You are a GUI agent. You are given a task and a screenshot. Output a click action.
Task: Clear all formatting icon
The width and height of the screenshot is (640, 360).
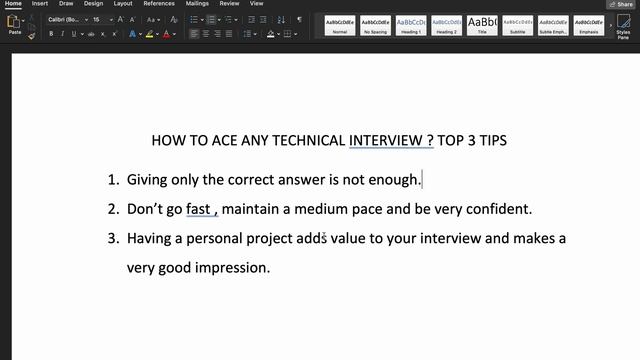(174, 20)
